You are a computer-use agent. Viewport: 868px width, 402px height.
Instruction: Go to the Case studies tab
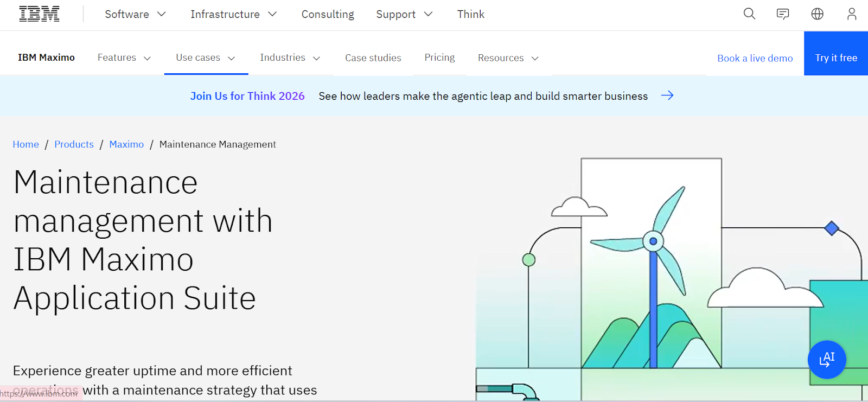pos(373,58)
